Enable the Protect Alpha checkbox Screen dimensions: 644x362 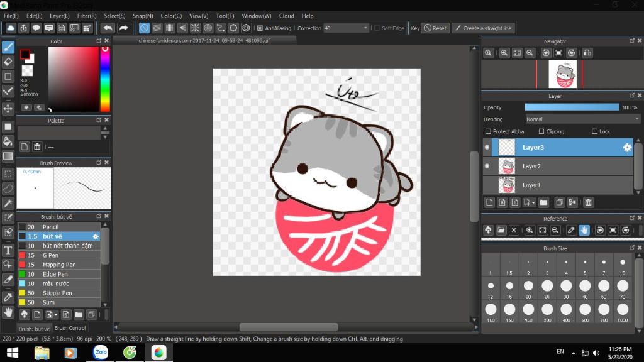pyautogui.click(x=488, y=131)
